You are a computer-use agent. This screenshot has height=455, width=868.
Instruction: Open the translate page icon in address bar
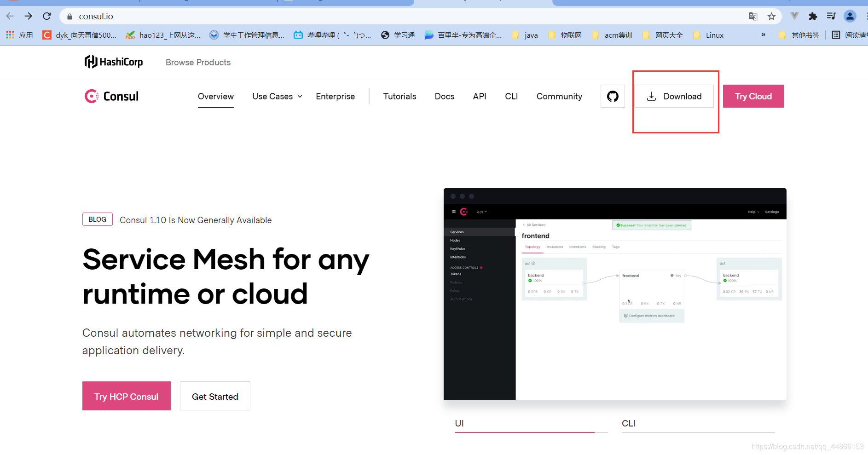753,17
